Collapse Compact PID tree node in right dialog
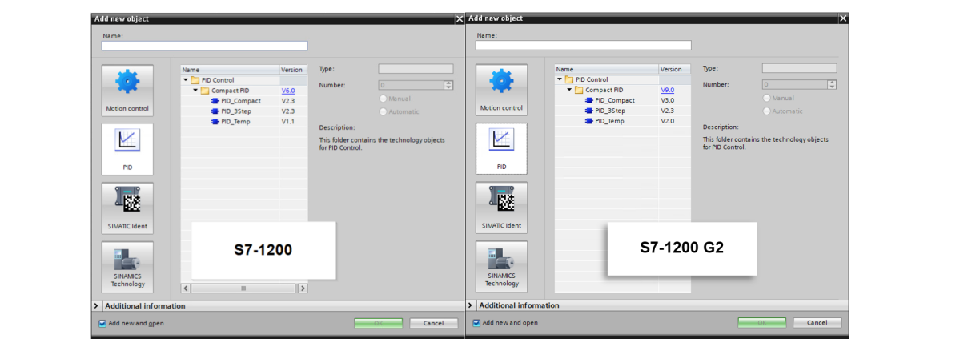The height and width of the screenshot is (351, 980). point(569,90)
